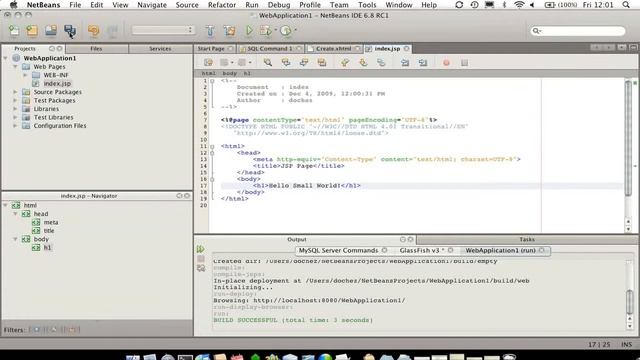640x360 pixels.
Task: Click the Stop Macro Recording square icon
Action: [464, 62]
